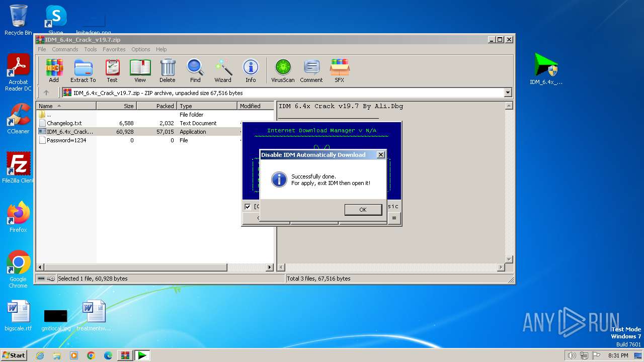The width and height of the screenshot is (644, 362).
Task: Sort by the Type column header
Action: click(207, 106)
